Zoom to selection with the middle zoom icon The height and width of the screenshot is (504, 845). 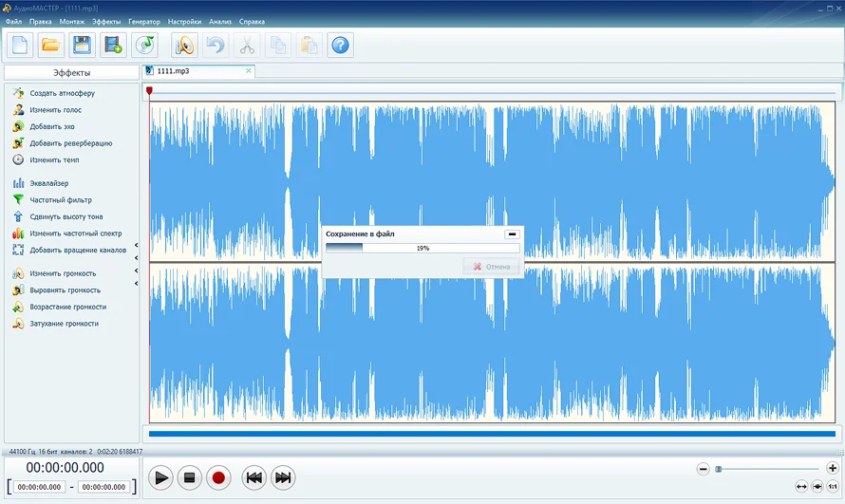[x=817, y=486]
